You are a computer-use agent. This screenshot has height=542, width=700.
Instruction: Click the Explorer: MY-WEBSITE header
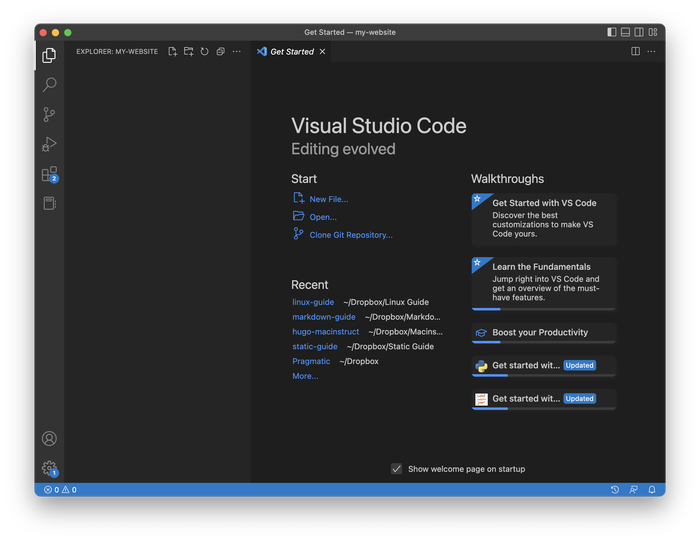[117, 51]
